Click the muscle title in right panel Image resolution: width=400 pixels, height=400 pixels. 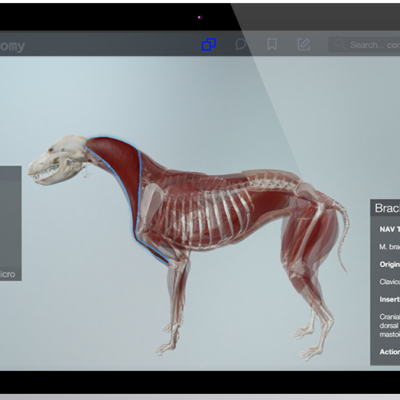(x=387, y=208)
